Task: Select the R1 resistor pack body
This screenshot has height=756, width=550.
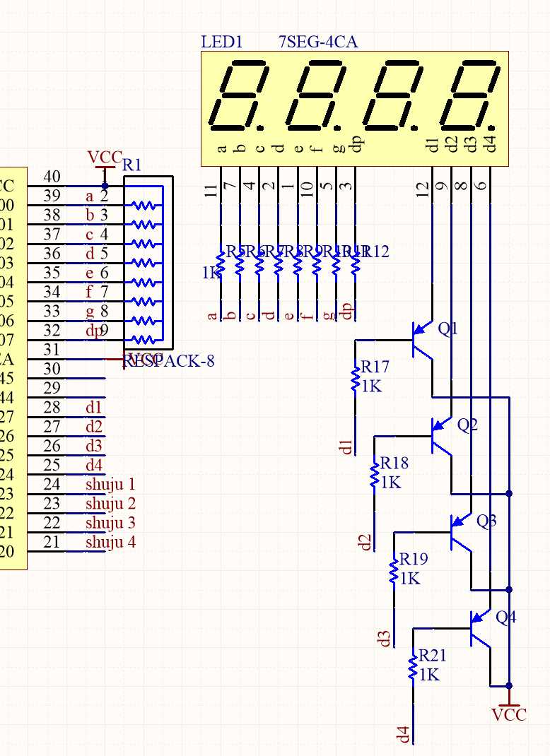Action: [148, 263]
